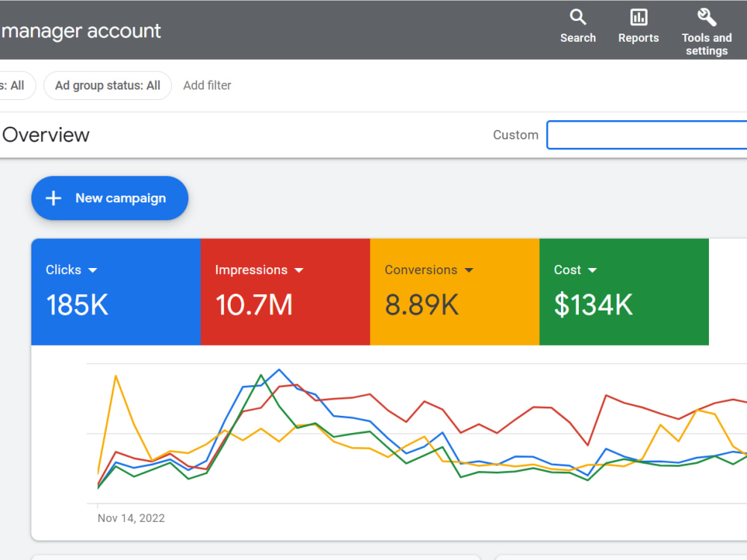Screen dimensions: 747x560
Task: Click the Search label in header
Action: click(x=578, y=37)
